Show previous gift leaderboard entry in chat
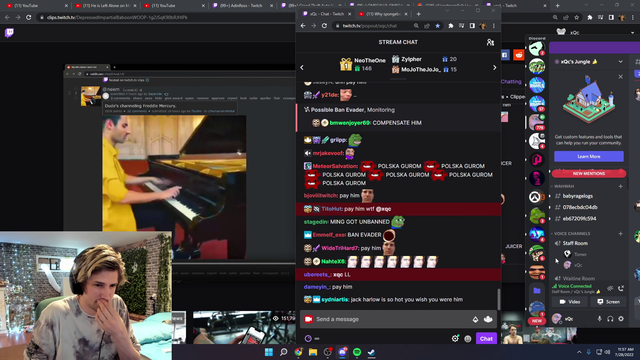The image size is (640, 360). coord(302,67)
